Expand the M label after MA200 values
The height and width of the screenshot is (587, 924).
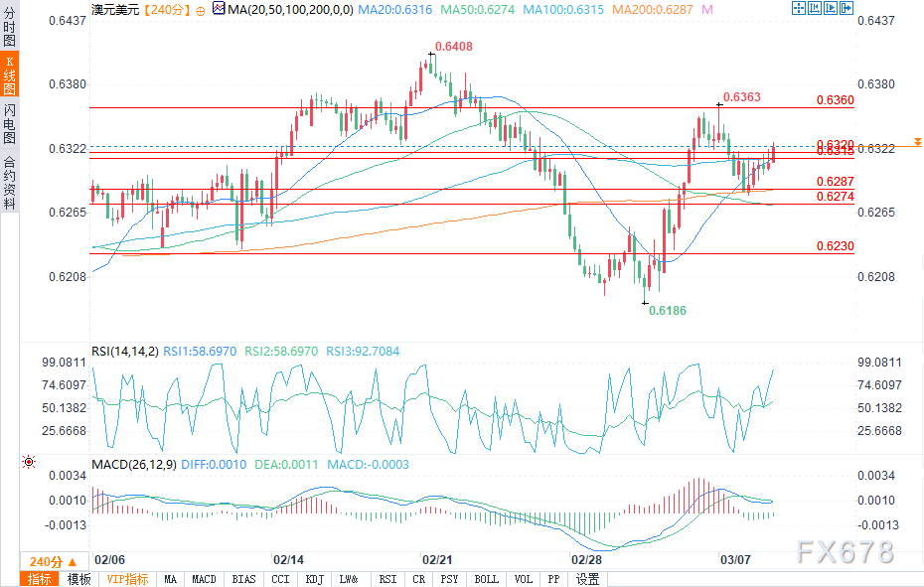tap(707, 9)
